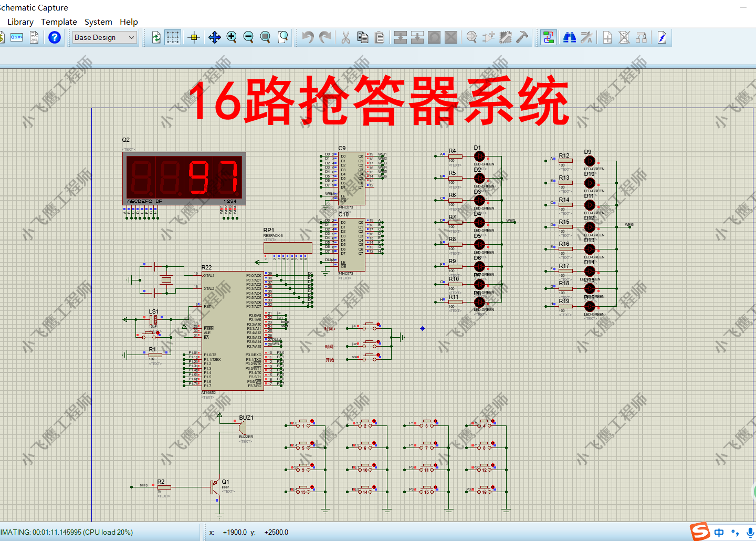Cut selection with scissors icon
This screenshot has width=756, height=541.
pos(345,37)
